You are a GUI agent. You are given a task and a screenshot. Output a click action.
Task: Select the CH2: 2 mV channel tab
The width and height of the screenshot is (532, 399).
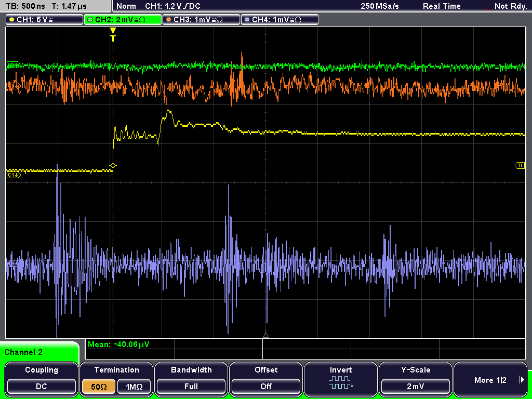[x=123, y=20]
